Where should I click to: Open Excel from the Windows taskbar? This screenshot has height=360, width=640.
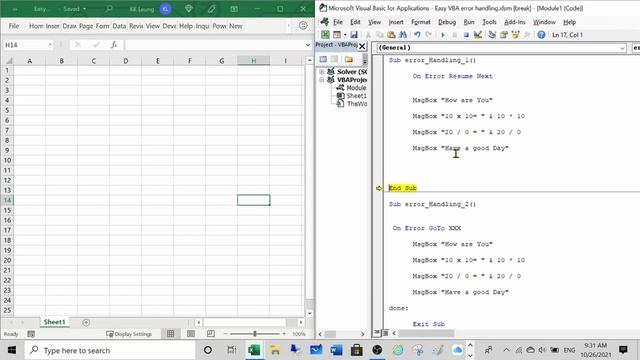pyautogui.click(x=254, y=350)
